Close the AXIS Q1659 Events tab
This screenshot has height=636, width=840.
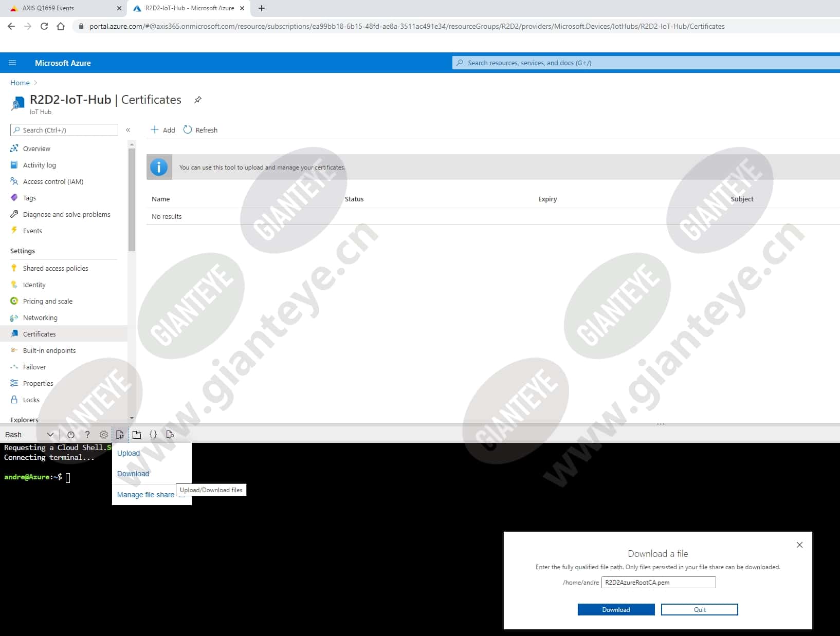point(119,8)
